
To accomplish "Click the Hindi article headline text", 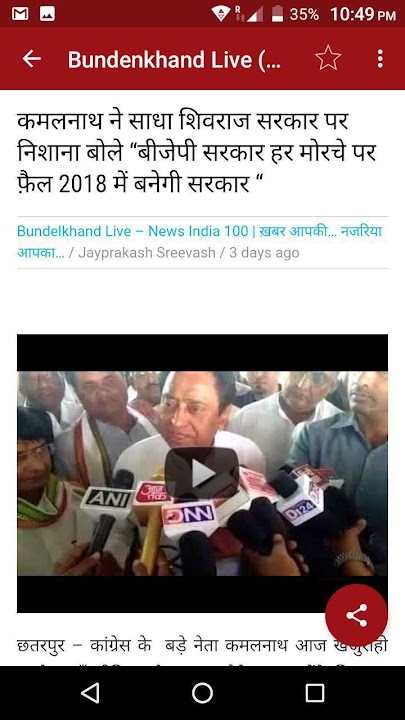I will click(x=197, y=152).
